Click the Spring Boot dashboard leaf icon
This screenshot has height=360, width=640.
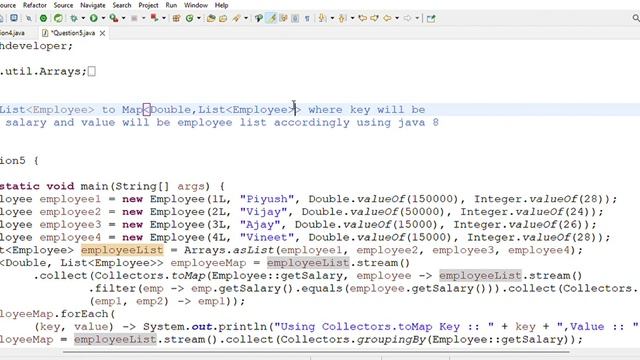pos(58,18)
